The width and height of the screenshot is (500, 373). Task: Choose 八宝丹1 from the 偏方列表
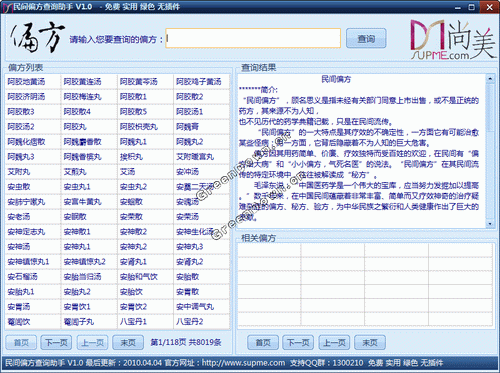[x=133, y=322]
